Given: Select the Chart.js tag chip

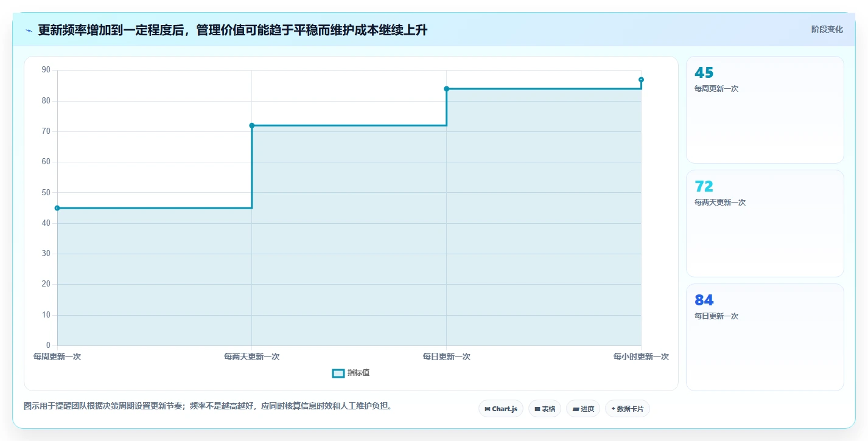Looking at the screenshot, I should click(x=501, y=409).
